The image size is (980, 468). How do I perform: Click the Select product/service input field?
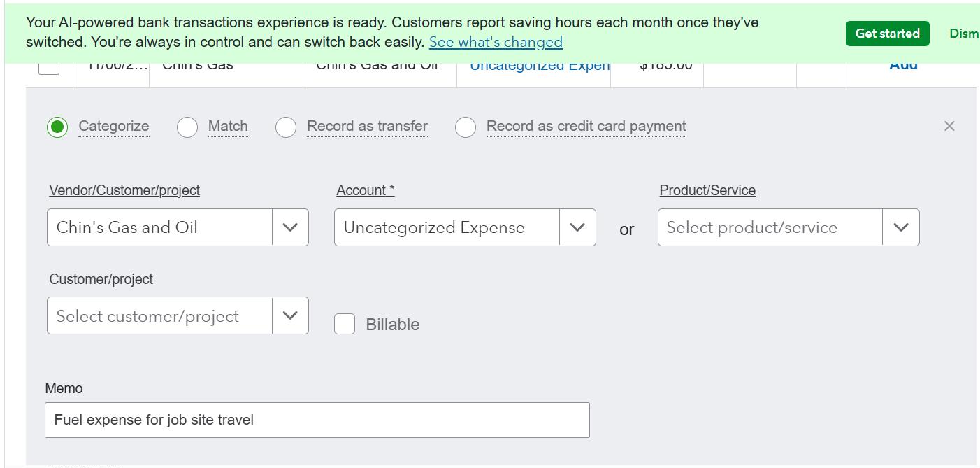pyautogui.click(x=770, y=227)
